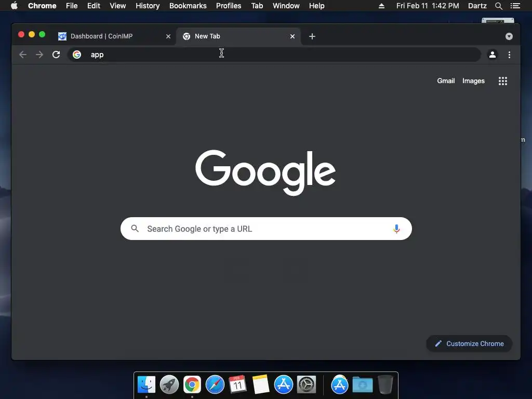The width and height of the screenshot is (532, 399).
Task: Open the Gmail link
Action: pyautogui.click(x=446, y=81)
